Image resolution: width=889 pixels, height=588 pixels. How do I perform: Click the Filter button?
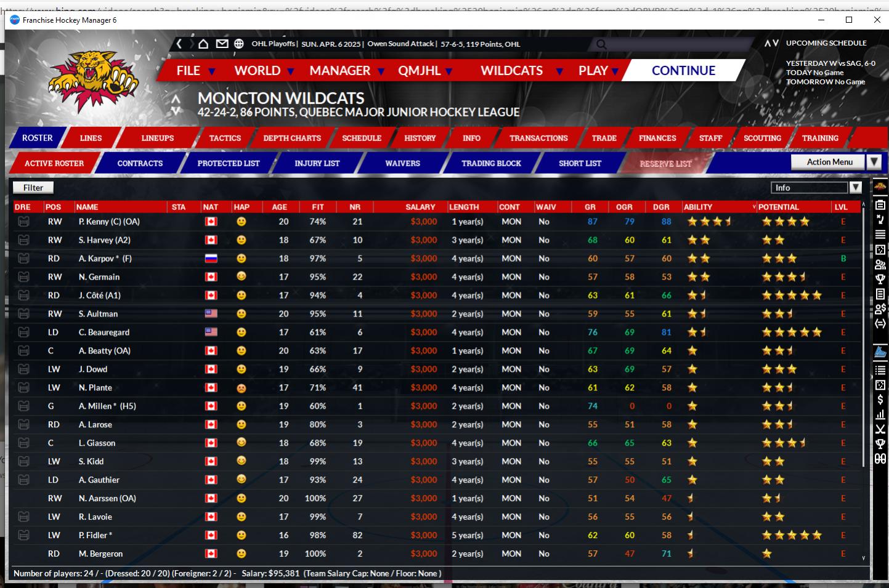point(33,188)
